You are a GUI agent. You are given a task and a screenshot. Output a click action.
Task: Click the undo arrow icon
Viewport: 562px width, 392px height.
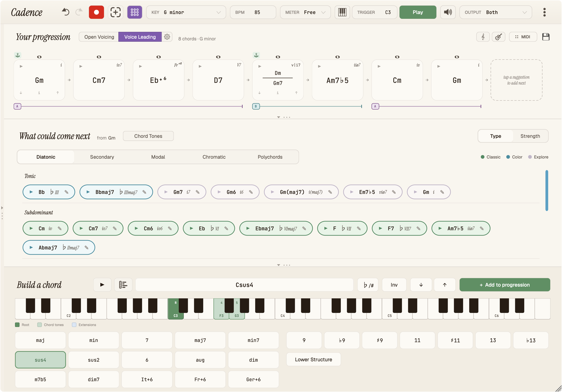point(66,12)
